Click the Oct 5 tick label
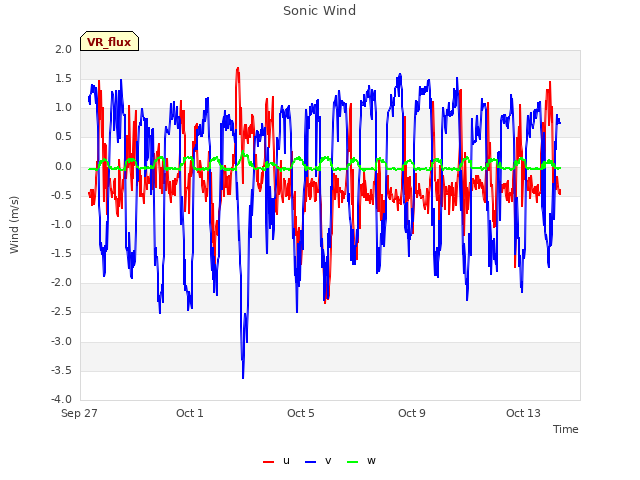 (x=301, y=413)
